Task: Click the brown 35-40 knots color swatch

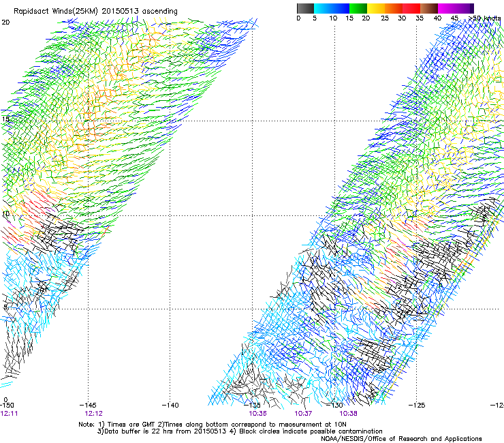Action: (x=429, y=8)
